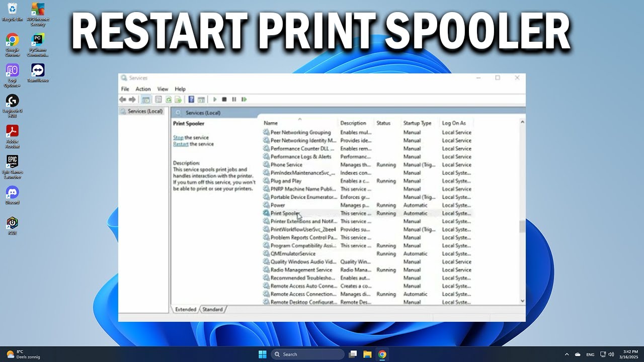The width and height of the screenshot is (644, 362).
Task: Open Task View from the taskbar
Action: point(353,354)
